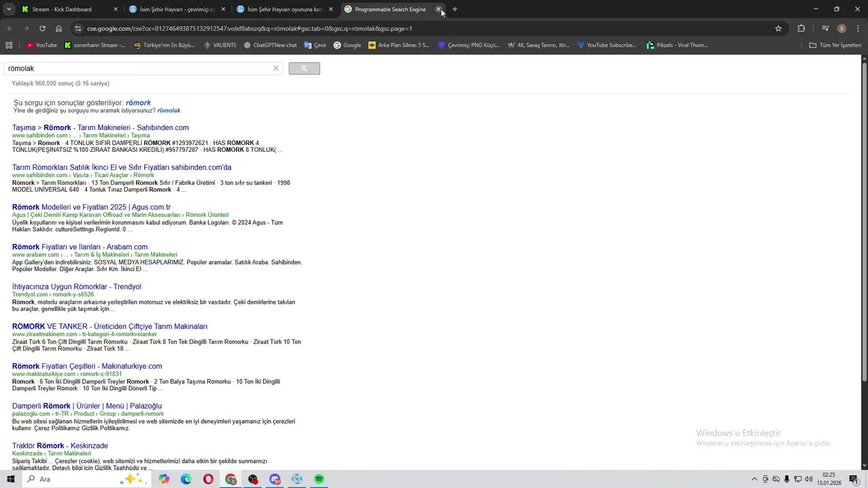The height and width of the screenshot is (488, 868).
Task: Open the new tab plus button
Action: [x=454, y=9]
